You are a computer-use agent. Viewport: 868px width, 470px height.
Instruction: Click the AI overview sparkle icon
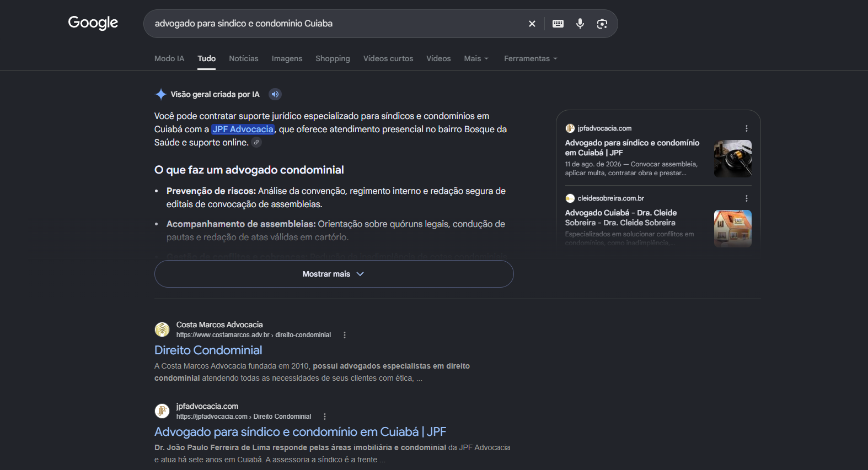pos(160,94)
